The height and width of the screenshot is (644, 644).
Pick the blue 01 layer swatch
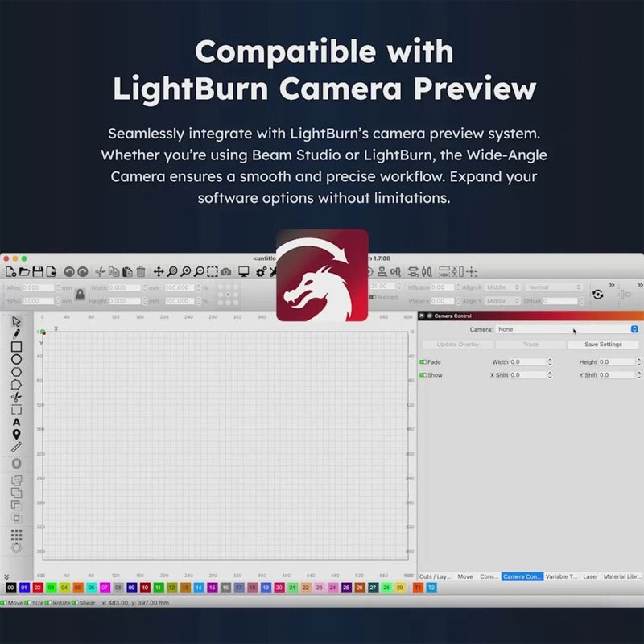24,588
